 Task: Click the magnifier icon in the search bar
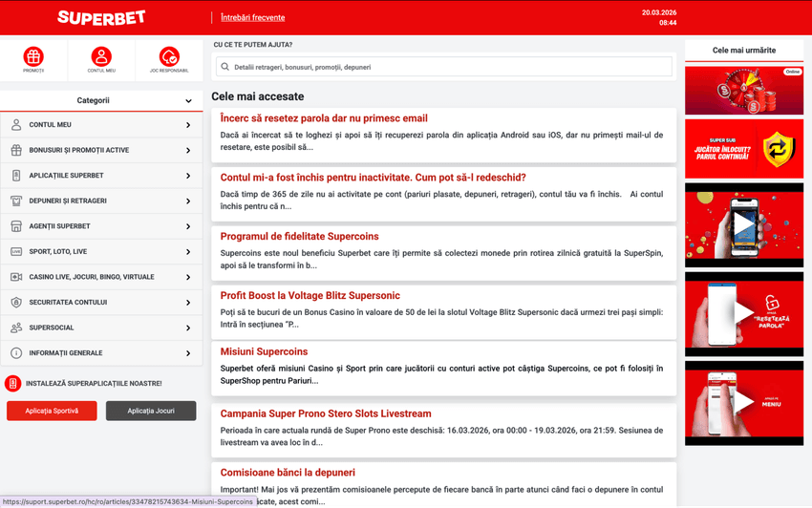tap(225, 68)
